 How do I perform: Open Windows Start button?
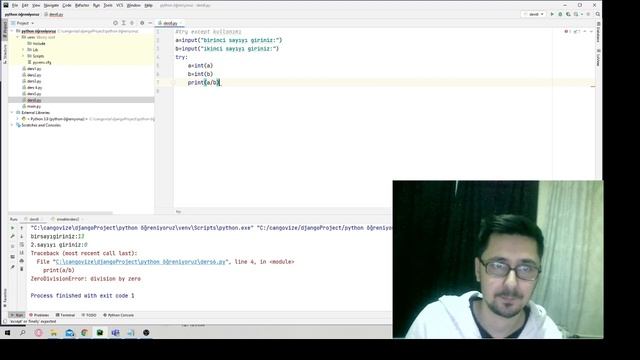[x=7, y=333]
